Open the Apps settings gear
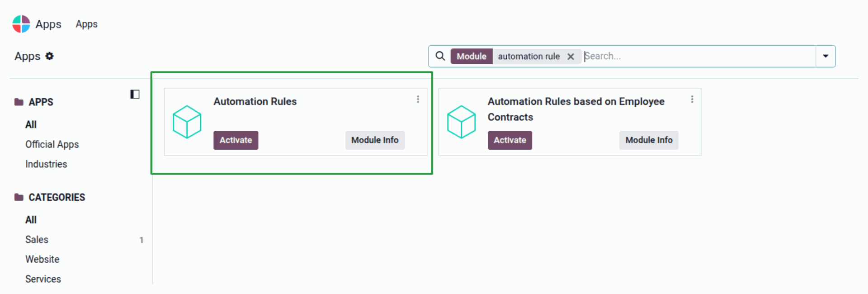Image resolution: width=868 pixels, height=294 pixels. click(x=50, y=56)
